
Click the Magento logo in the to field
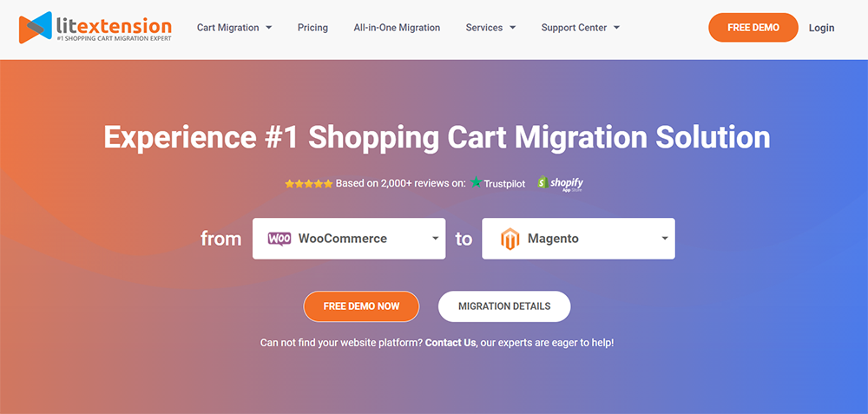[x=510, y=239]
